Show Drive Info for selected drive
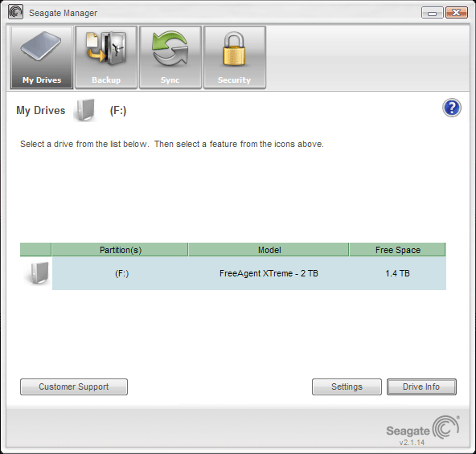 point(421,387)
